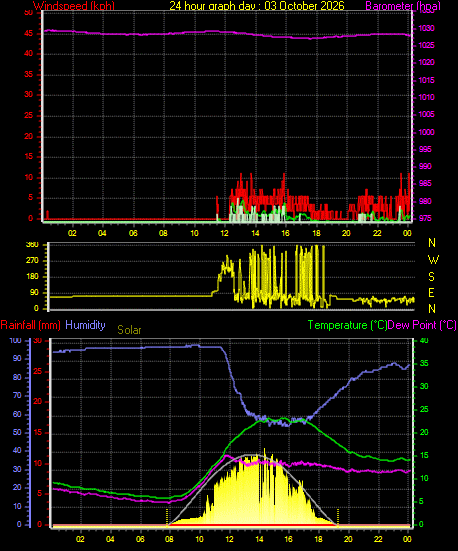The image size is (458, 551).
Task: Click the "W" compass label
Action: pos(433,260)
